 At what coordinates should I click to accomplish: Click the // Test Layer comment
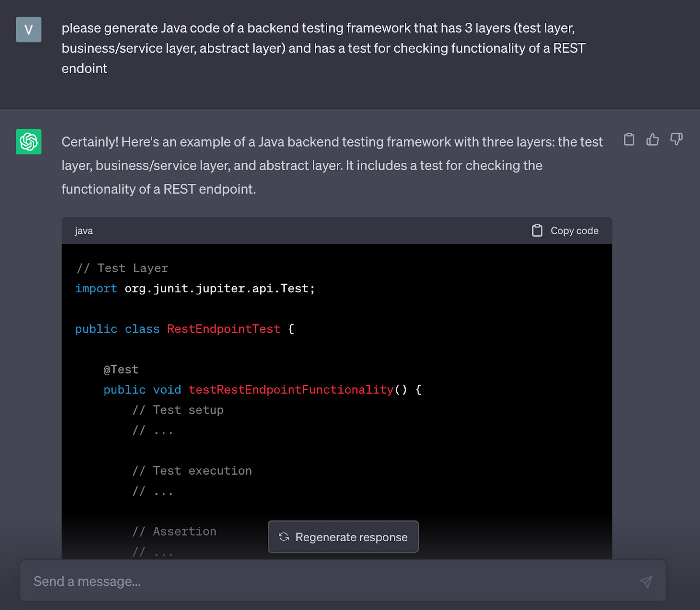[122, 268]
